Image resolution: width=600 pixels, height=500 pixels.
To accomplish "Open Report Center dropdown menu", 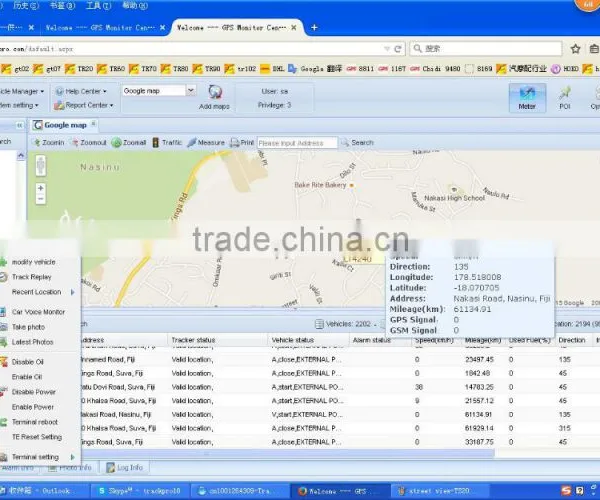I will tap(84, 105).
